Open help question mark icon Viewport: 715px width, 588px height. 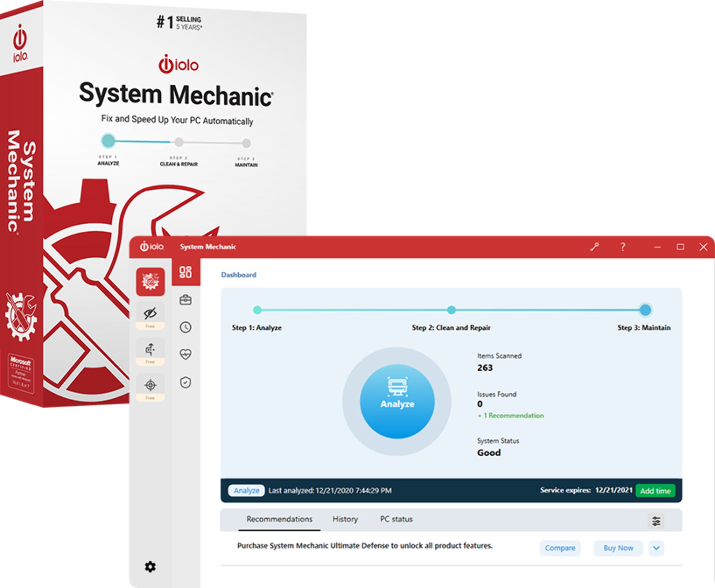[x=622, y=247]
